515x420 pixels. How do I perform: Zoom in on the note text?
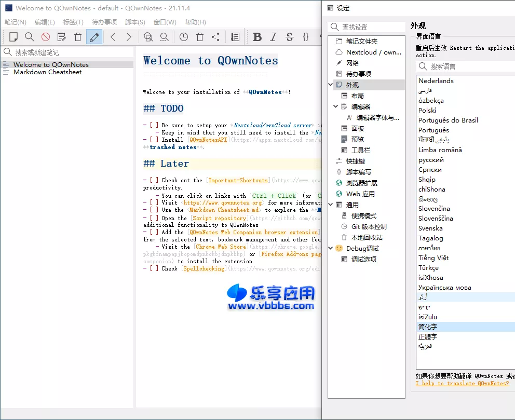[x=148, y=37]
